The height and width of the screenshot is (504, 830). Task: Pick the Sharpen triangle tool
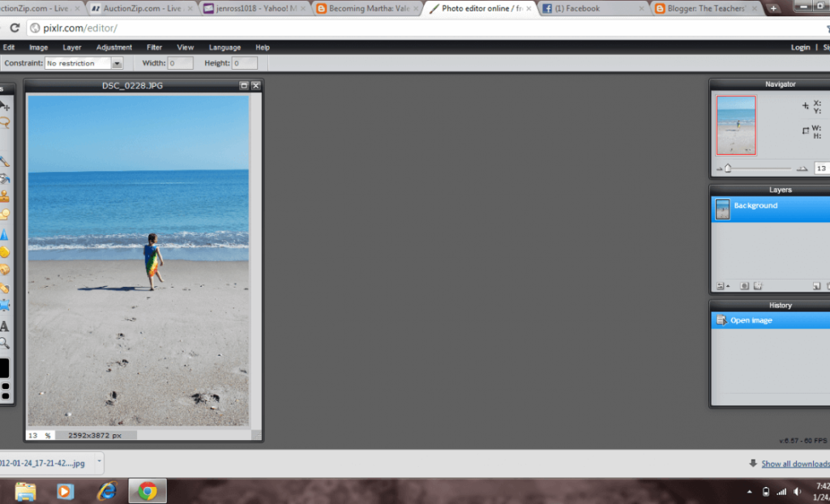pyautogui.click(x=4, y=233)
